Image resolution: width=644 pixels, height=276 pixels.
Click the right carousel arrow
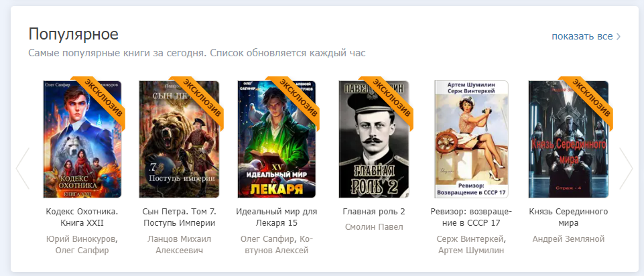pyautogui.click(x=626, y=168)
